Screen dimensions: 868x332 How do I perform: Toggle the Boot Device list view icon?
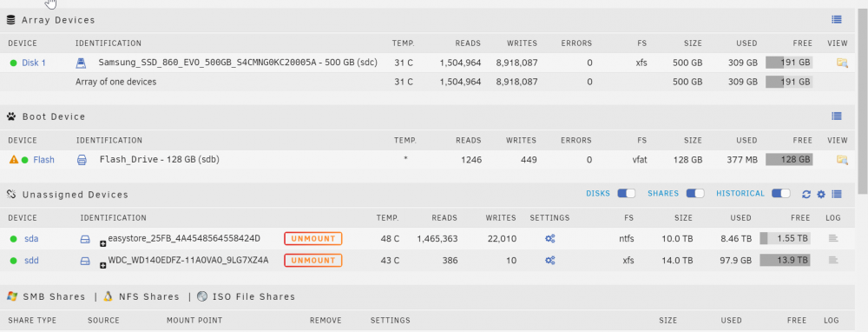837,116
